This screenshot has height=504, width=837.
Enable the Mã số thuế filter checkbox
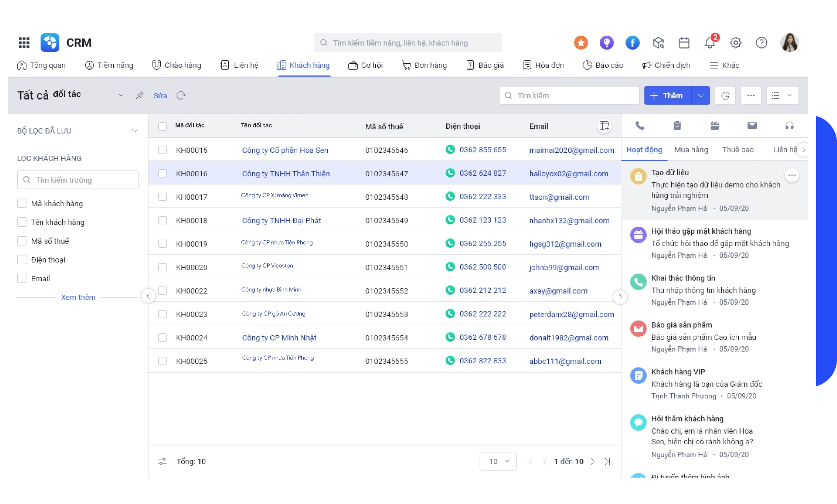click(22, 241)
